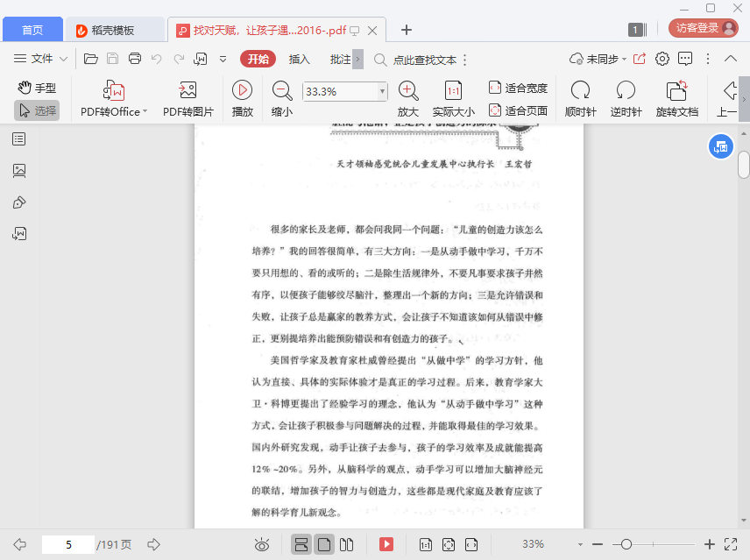The height and width of the screenshot is (560, 750).
Task: Switch to the 稻壳模板 tab
Action: coord(114,30)
